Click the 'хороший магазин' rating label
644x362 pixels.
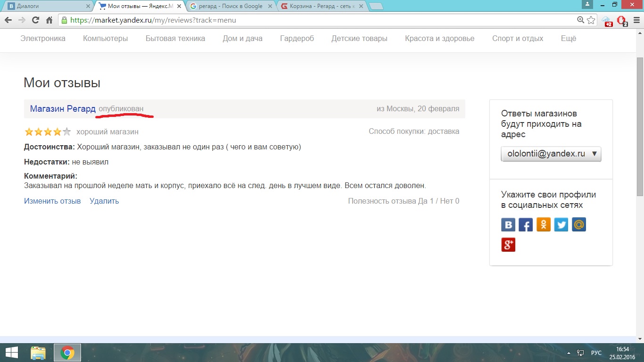(107, 132)
